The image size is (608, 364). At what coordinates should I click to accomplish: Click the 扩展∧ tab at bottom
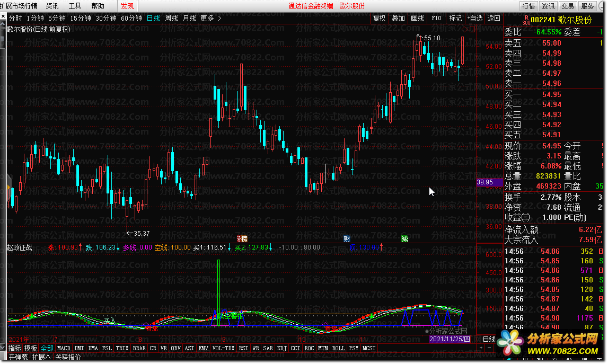(41, 357)
